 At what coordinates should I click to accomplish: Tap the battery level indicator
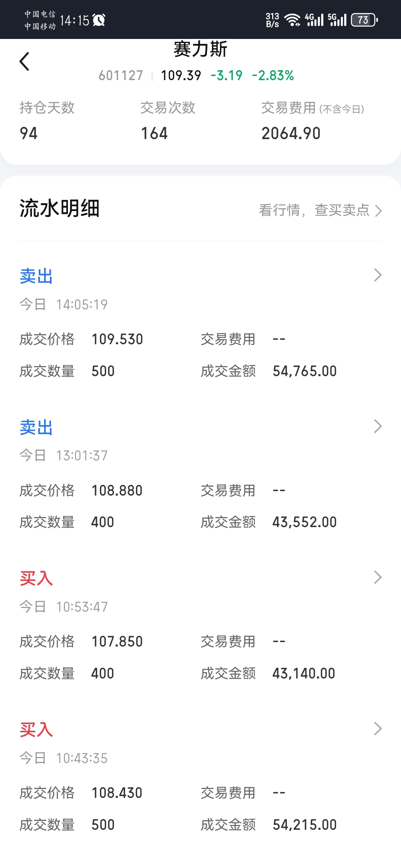364,20
